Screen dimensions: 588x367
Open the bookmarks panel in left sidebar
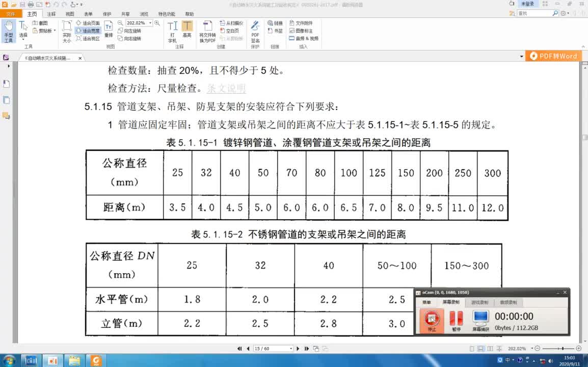tap(7, 84)
